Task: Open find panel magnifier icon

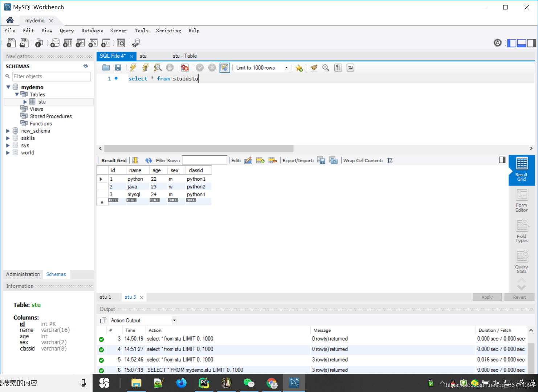Action: (x=326, y=68)
